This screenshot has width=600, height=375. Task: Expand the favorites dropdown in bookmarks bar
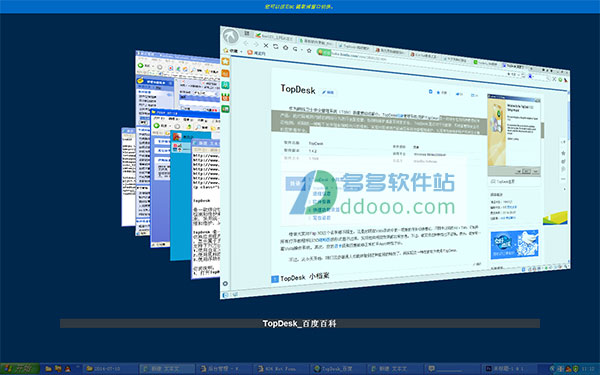click(241, 51)
